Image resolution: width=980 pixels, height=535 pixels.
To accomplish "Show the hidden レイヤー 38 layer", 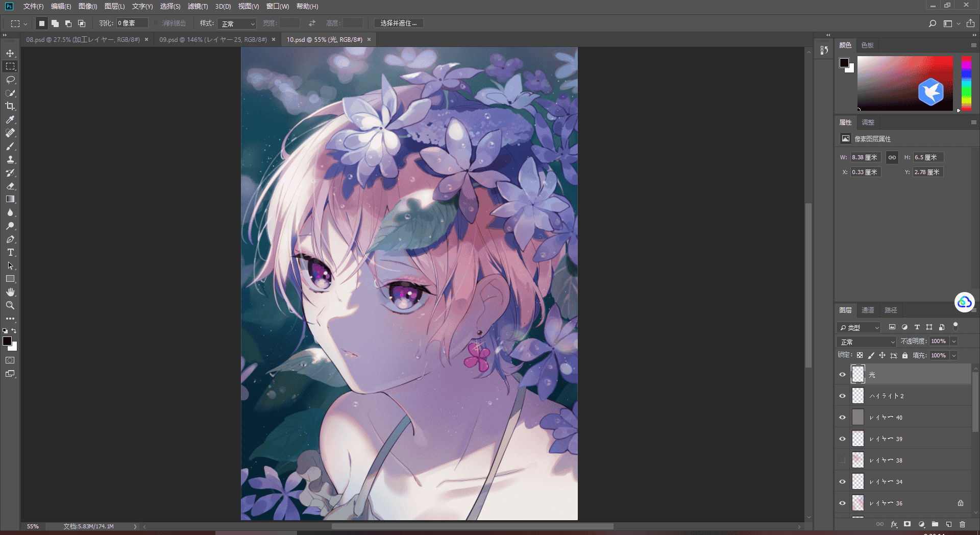I will pos(842,460).
